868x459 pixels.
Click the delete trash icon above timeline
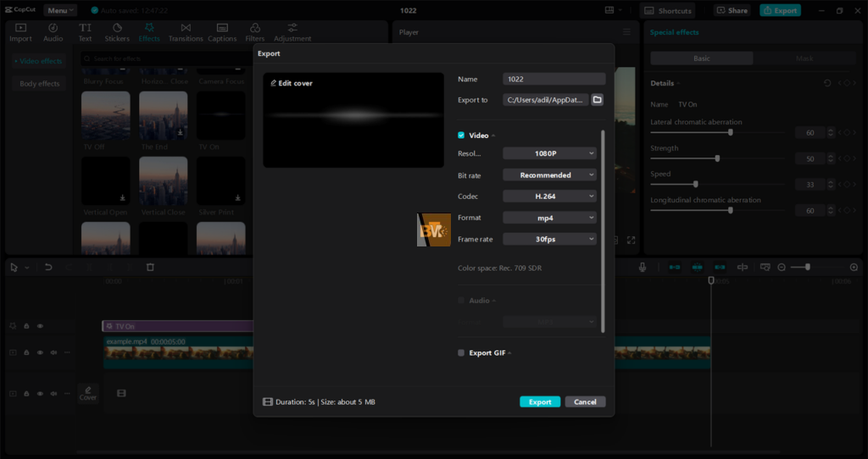(x=150, y=268)
